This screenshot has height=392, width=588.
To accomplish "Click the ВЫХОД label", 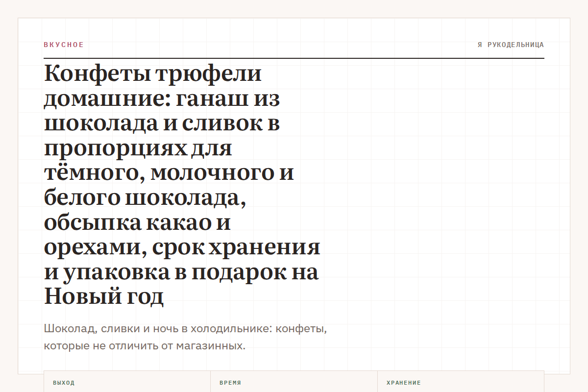I will [64, 383].
